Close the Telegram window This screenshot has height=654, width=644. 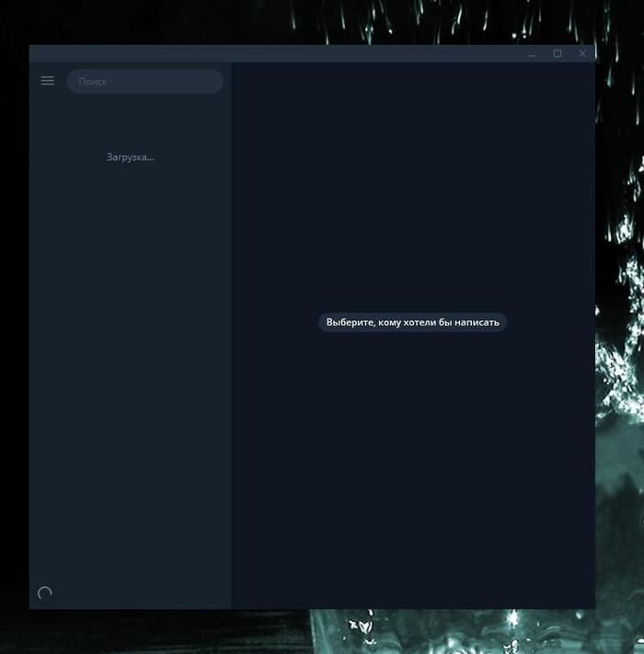[582, 53]
